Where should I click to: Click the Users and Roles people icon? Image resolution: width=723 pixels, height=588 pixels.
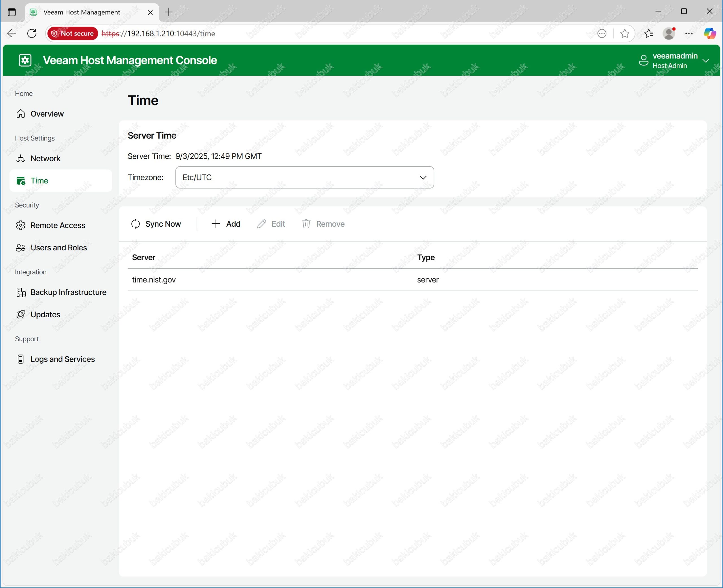[x=21, y=248]
